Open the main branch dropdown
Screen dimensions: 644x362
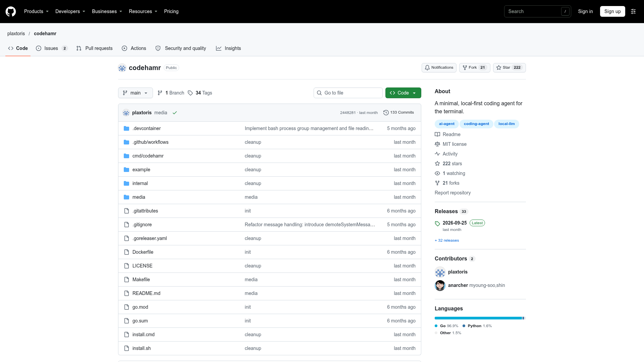tap(136, 93)
